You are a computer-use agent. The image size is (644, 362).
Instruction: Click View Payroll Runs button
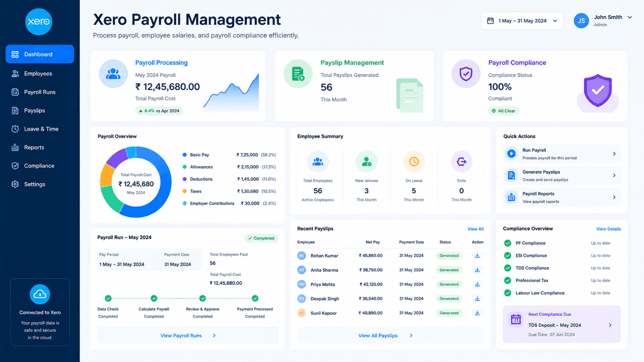[x=188, y=336]
